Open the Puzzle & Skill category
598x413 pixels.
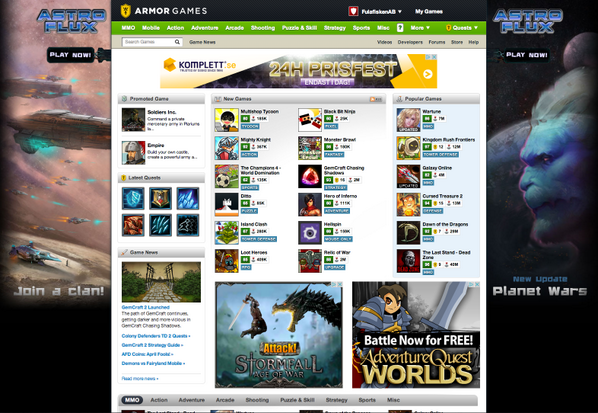click(x=299, y=28)
